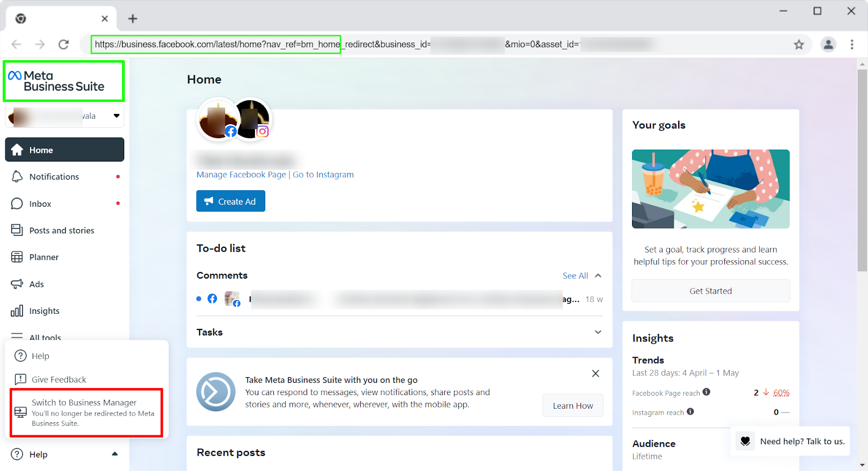Click Instagram reach info icon

(x=690, y=411)
